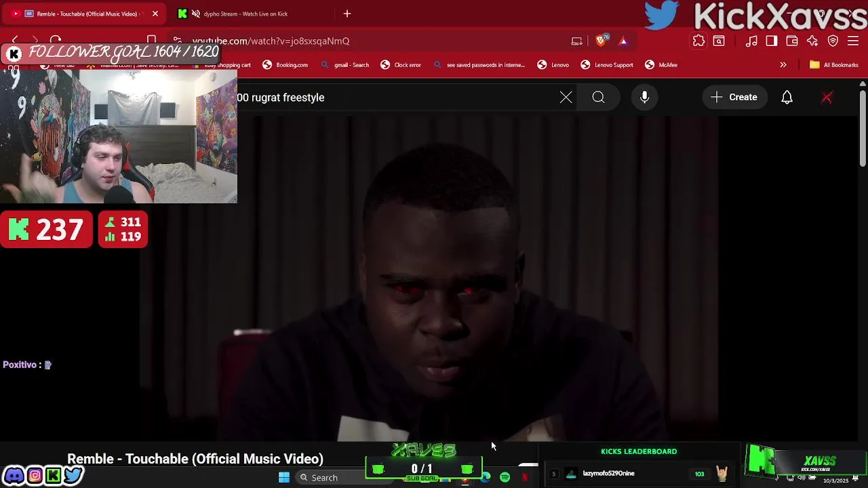Clear the YouTube search box with X
Screen dimensions: 868x488
566,98
